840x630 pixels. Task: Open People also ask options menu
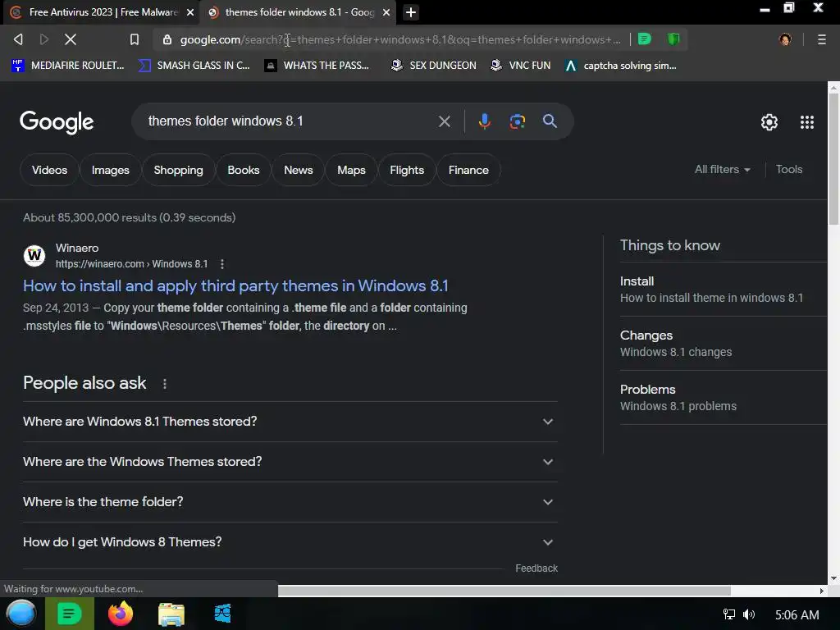pos(164,384)
